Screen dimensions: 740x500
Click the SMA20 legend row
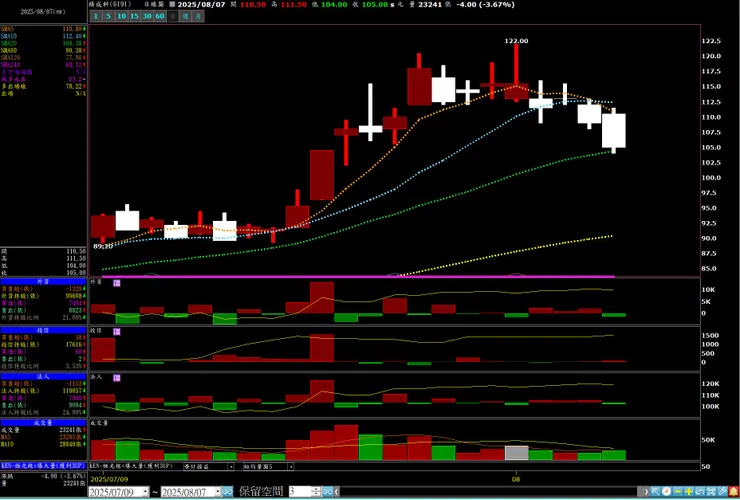pyautogui.click(x=43, y=43)
